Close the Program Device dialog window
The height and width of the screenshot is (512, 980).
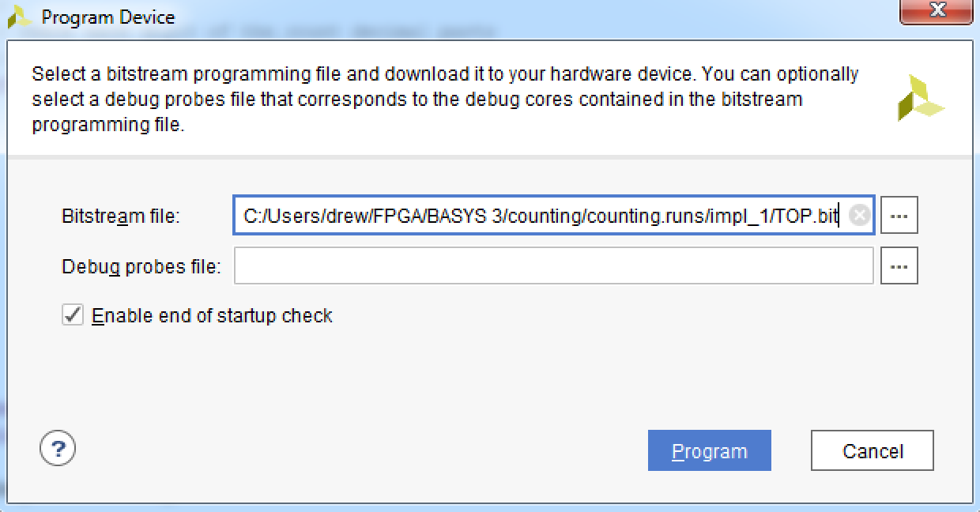(x=937, y=10)
